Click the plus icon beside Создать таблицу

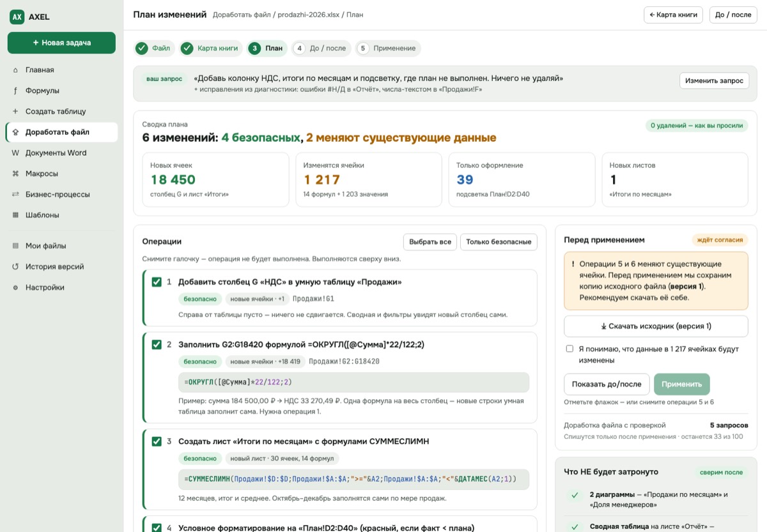click(15, 111)
